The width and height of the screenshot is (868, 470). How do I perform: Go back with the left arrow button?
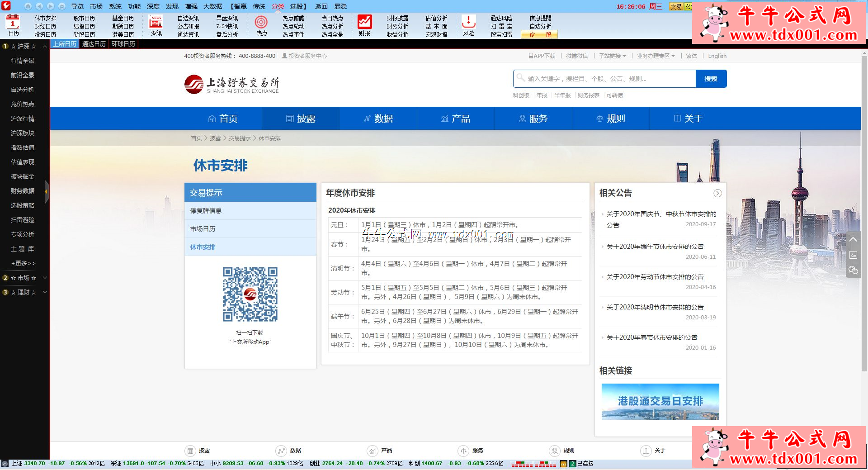[x=39, y=6]
